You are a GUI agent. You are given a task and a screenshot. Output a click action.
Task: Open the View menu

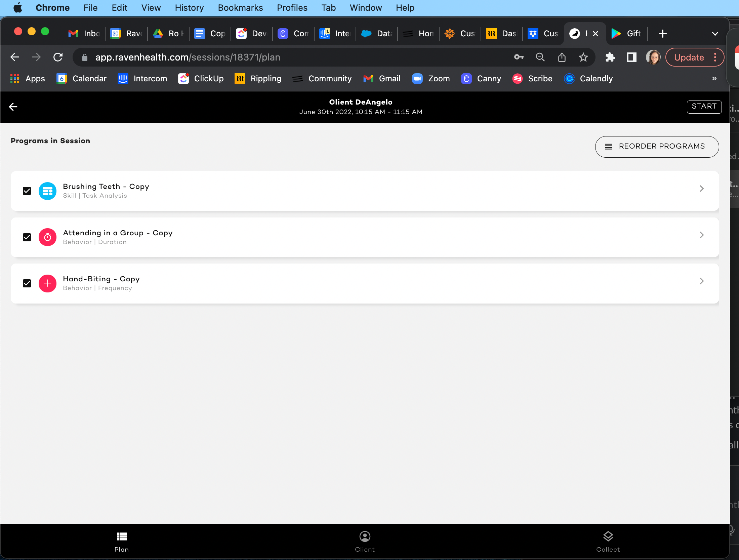(x=151, y=7)
